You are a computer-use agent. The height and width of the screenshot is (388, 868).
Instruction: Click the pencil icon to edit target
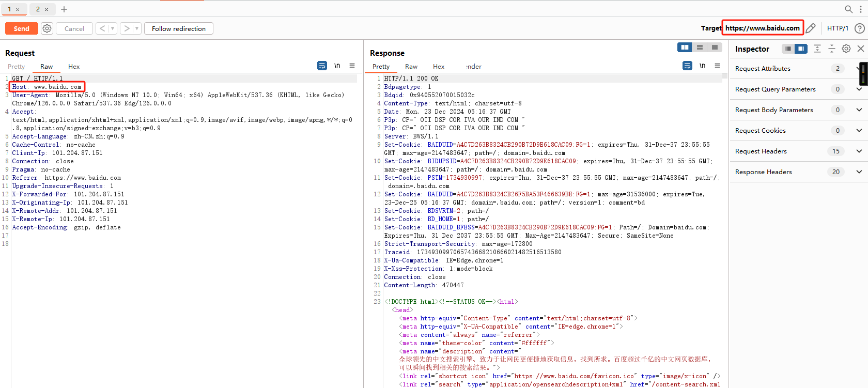tap(811, 28)
